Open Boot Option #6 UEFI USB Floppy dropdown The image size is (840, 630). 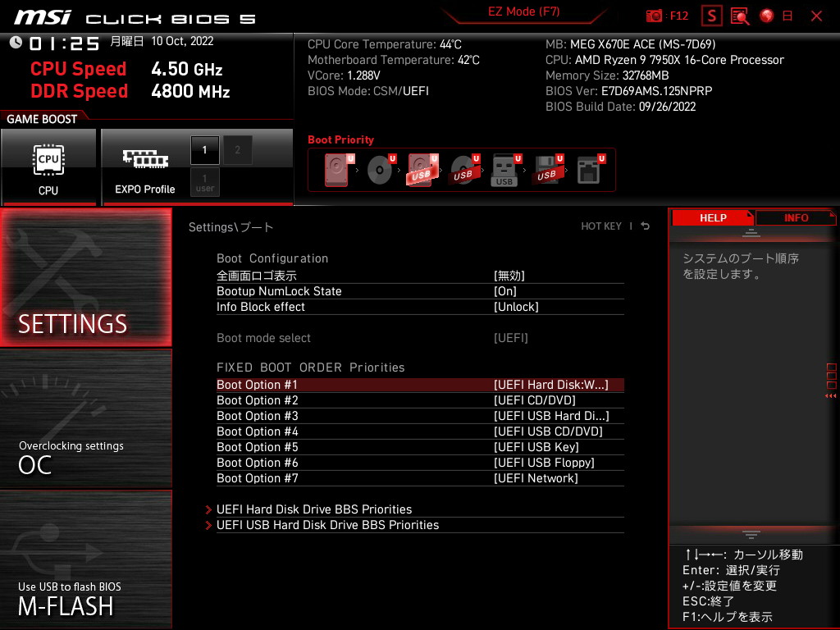point(420,463)
